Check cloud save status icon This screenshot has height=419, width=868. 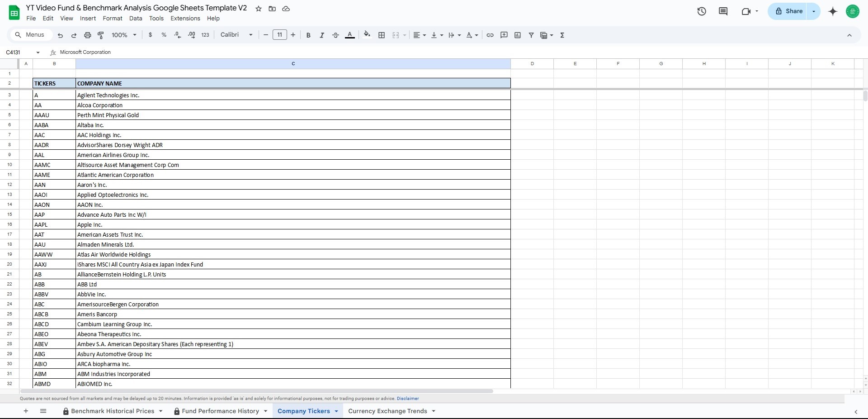coord(286,9)
